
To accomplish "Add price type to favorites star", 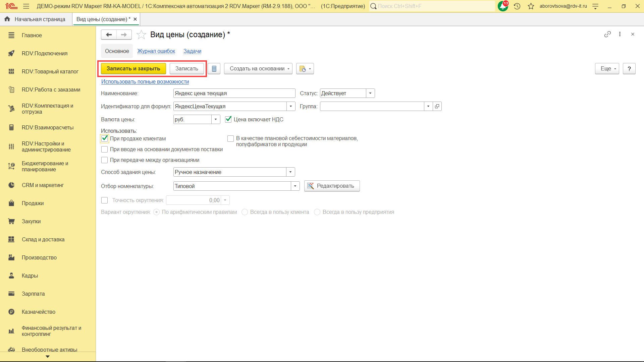I will click(141, 35).
